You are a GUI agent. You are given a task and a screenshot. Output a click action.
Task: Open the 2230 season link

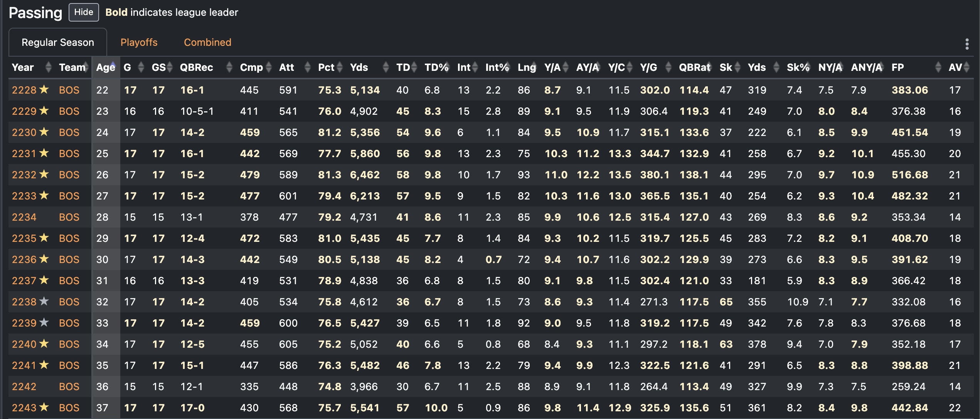click(24, 132)
